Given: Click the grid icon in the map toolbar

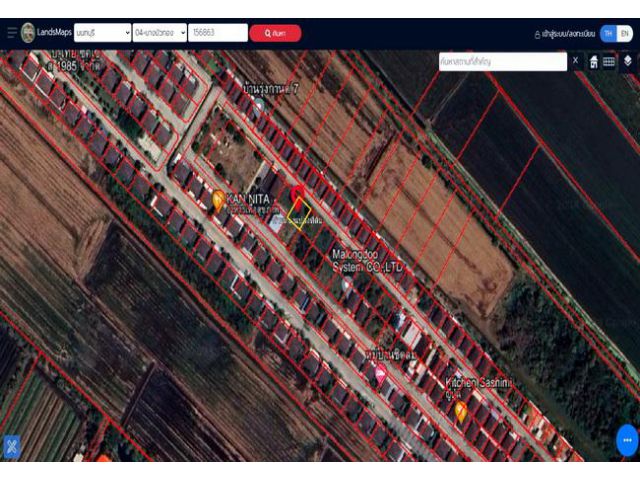Looking at the screenshot, I should (x=609, y=62).
